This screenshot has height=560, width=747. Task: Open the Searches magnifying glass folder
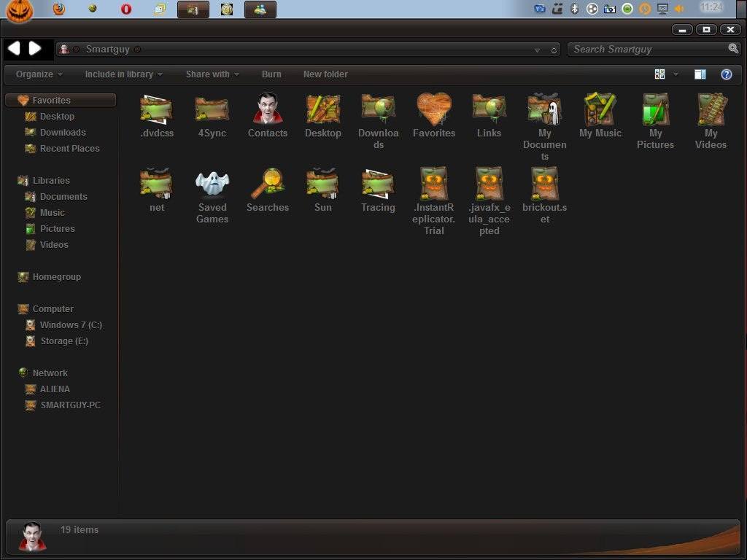[x=268, y=182]
